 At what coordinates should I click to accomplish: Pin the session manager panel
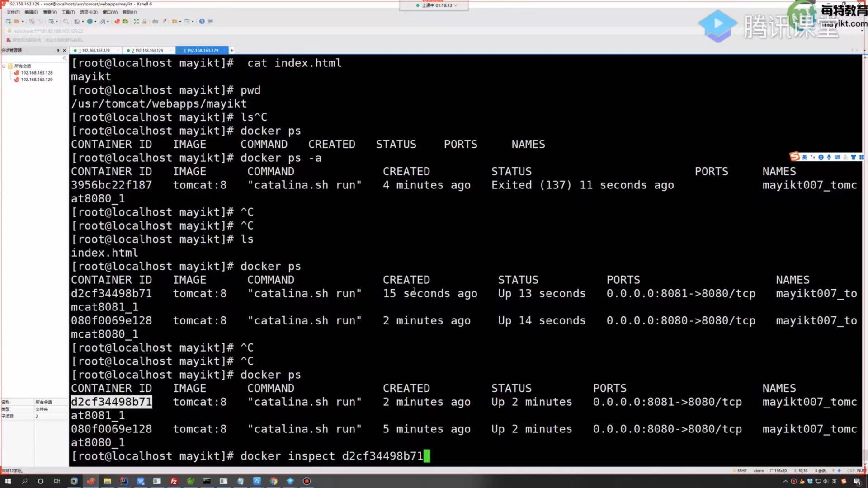(x=58, y=50)
